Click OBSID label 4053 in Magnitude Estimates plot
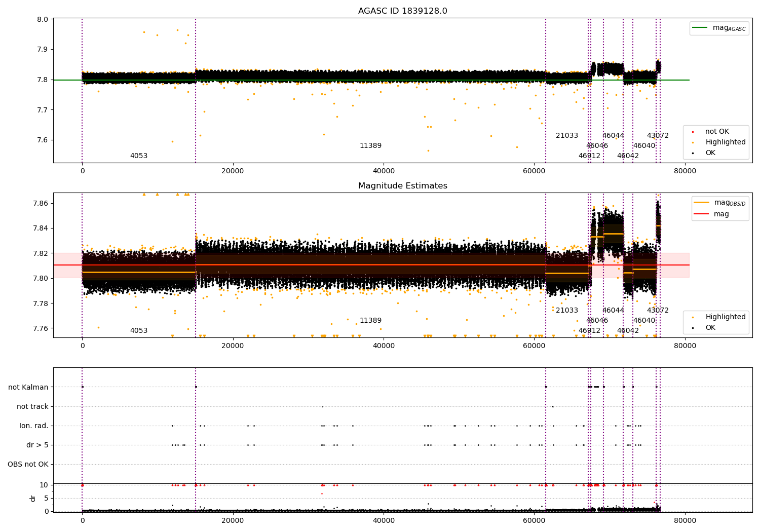760x532 pixels. (x=139, y=331)
